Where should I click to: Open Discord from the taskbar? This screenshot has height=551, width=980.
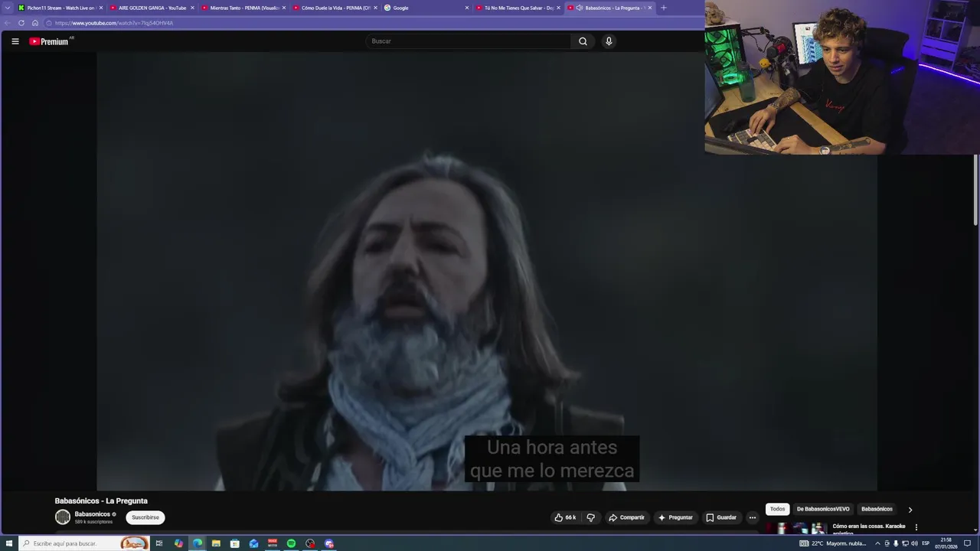(329, 543)
